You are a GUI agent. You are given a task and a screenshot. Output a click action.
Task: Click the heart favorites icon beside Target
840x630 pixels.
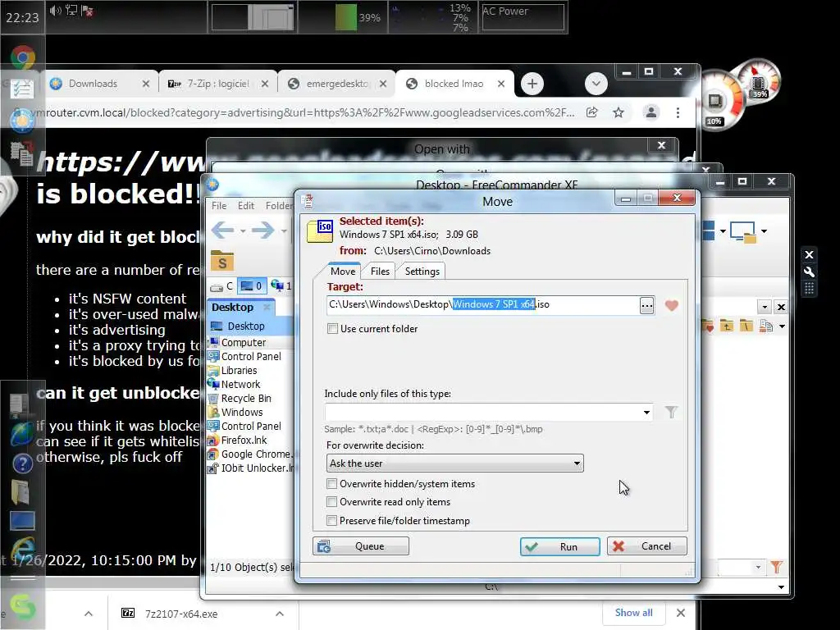pyautogui.click(x=672, y=305)
